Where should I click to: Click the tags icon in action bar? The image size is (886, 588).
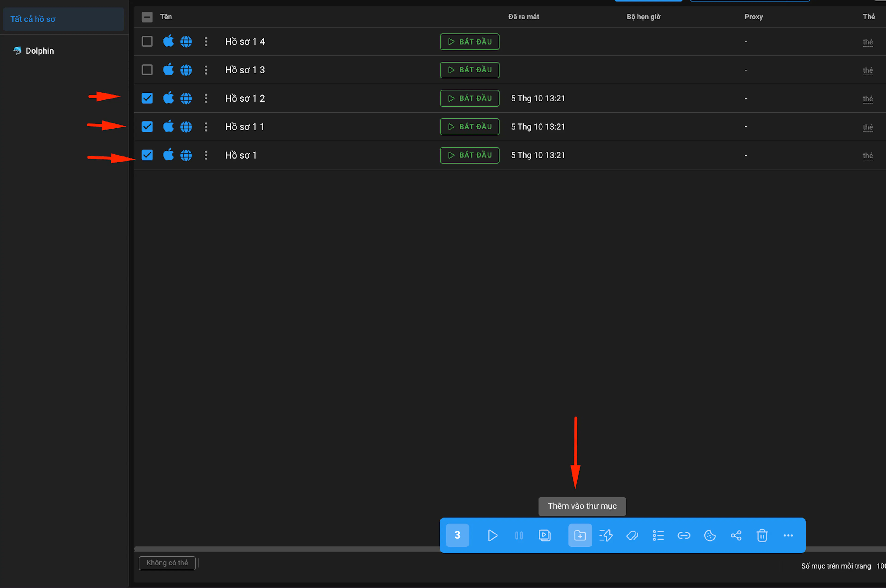pyautogui.click(x=632, y=535)
